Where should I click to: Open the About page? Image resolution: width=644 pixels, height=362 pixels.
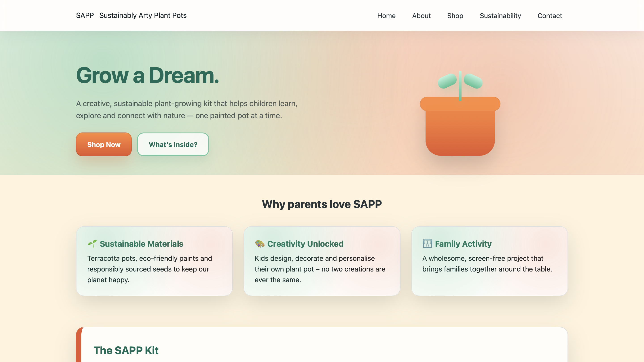point(421,16)
